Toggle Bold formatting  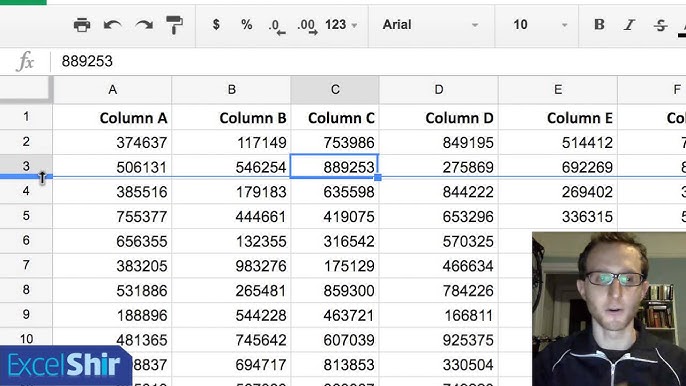point(599,25)
